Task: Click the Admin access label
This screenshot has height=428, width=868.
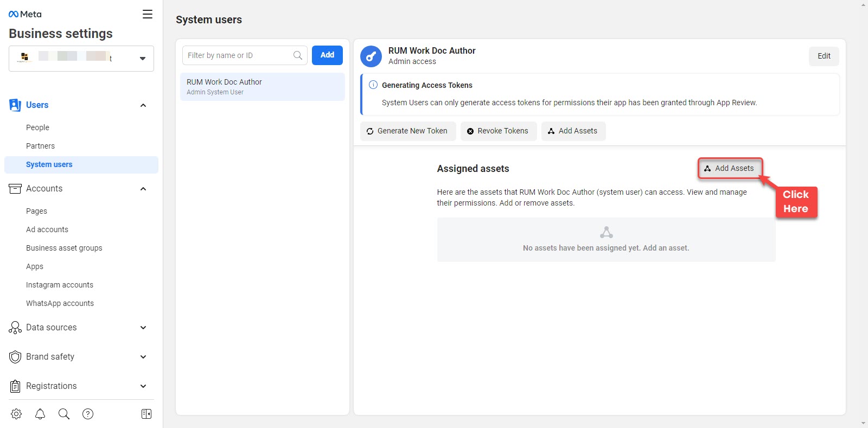Action: [x=412, y=61]
